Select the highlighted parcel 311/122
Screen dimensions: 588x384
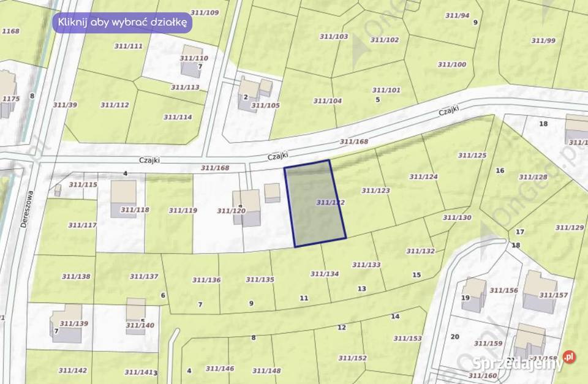[315, 203]
